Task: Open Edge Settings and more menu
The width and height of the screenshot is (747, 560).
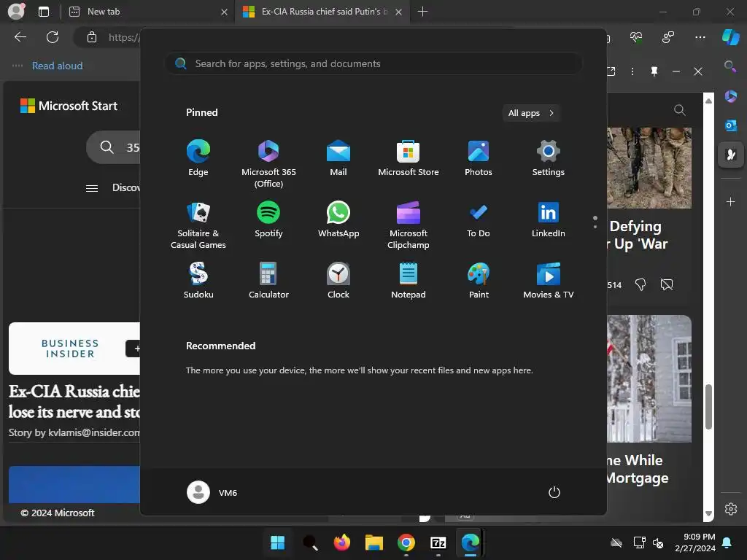Action: (x=700, y=37)
